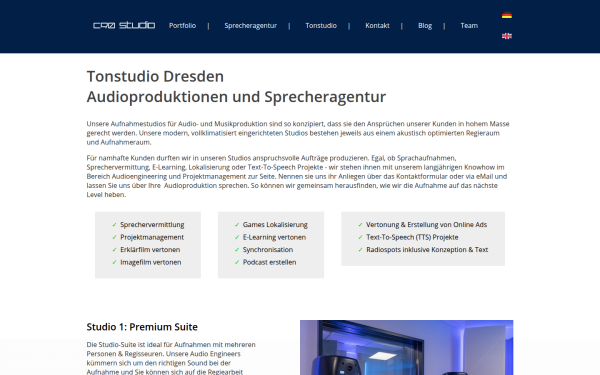The image size is (600, 375).
Task: Click the Synchronisation list item
Action: (x=268, y=249)
